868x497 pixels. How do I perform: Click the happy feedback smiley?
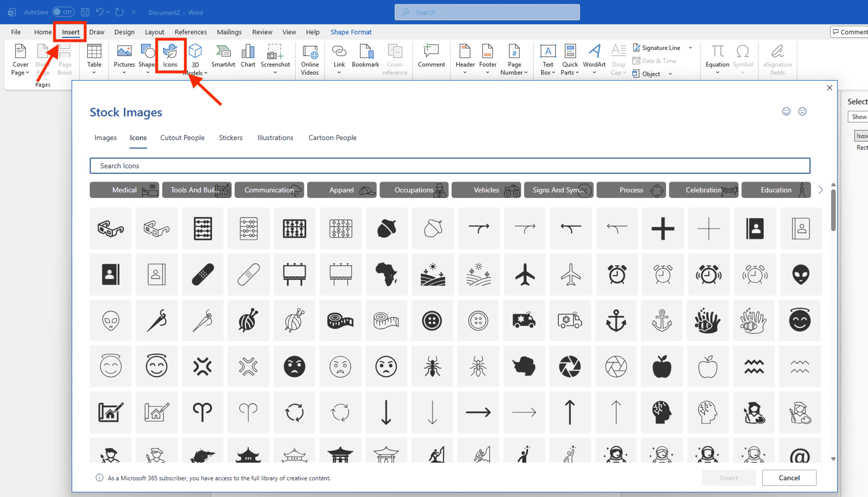[x=786, y=111]
